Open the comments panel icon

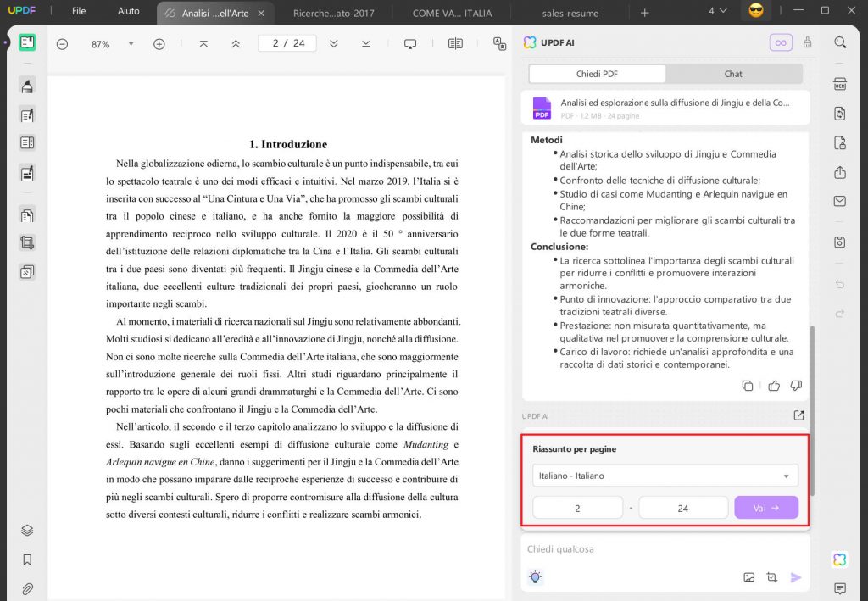click(840, 587)
